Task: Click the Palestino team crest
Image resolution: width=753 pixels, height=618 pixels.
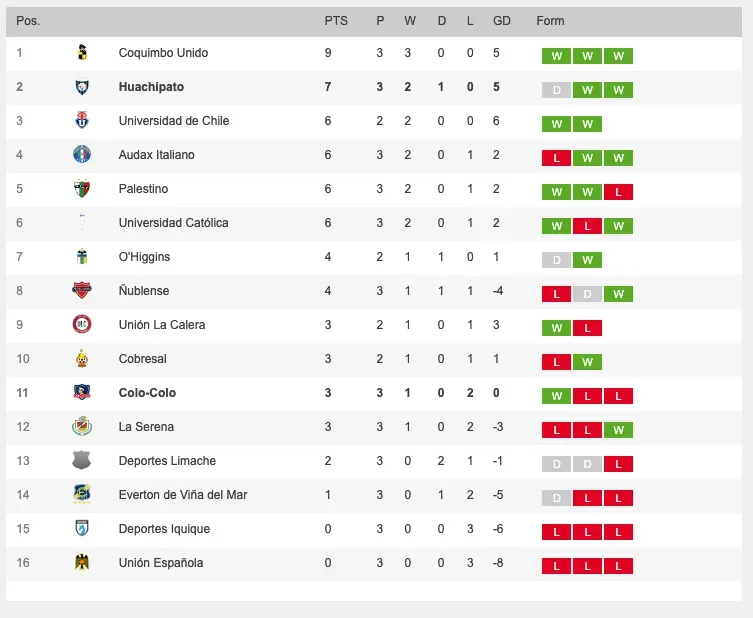Action: tap(83, 189)
